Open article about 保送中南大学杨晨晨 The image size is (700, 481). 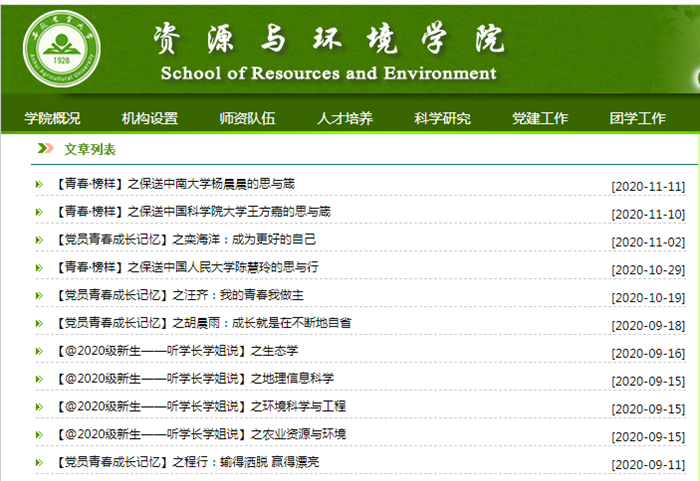[x=171, y=184]
